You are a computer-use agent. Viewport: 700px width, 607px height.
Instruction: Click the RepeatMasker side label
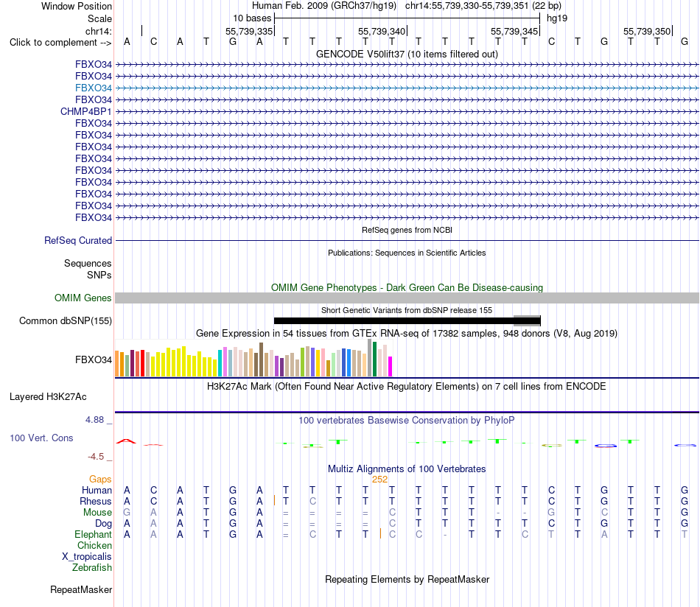click(81, 589)
